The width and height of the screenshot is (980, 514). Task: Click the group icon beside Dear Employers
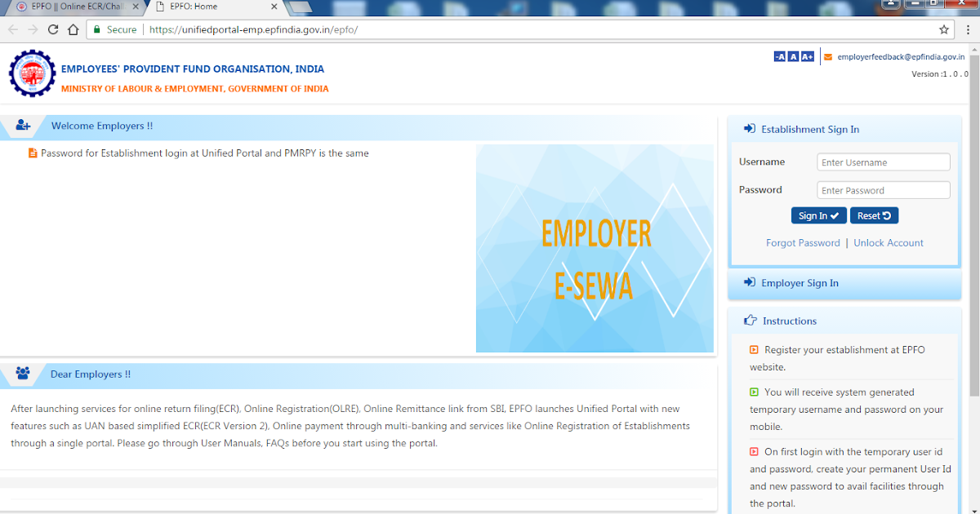[x=23, y=374]
